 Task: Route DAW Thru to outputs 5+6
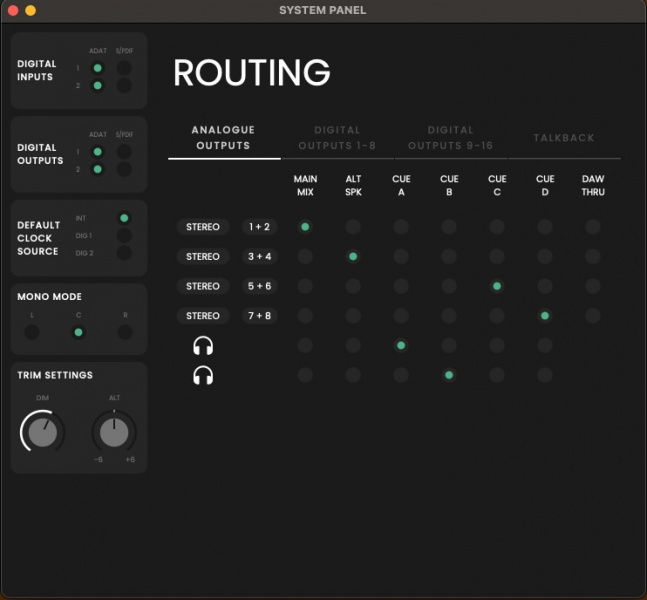593,286
